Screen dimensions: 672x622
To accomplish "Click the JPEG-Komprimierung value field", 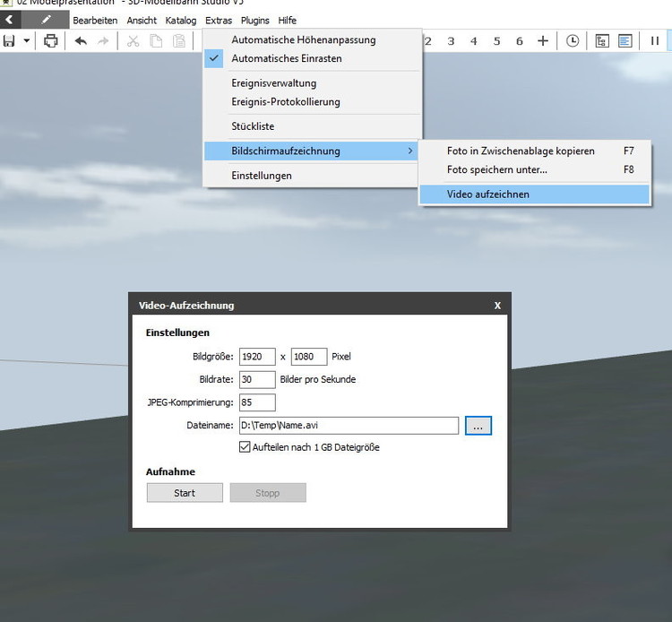I will [x=257, y=402].
